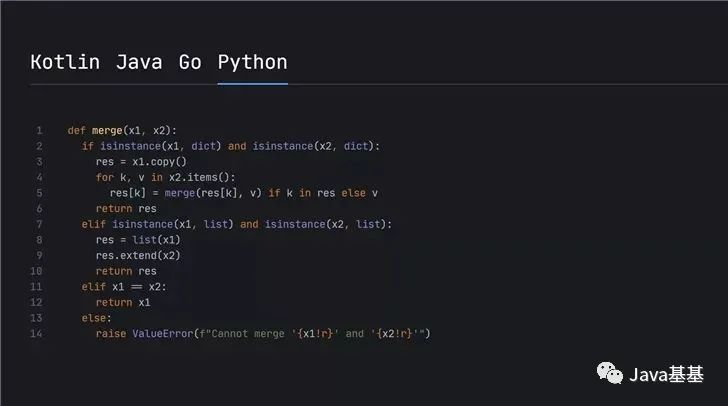
Task: Click 'return x1' code line
Action: [x=123, y=302]
